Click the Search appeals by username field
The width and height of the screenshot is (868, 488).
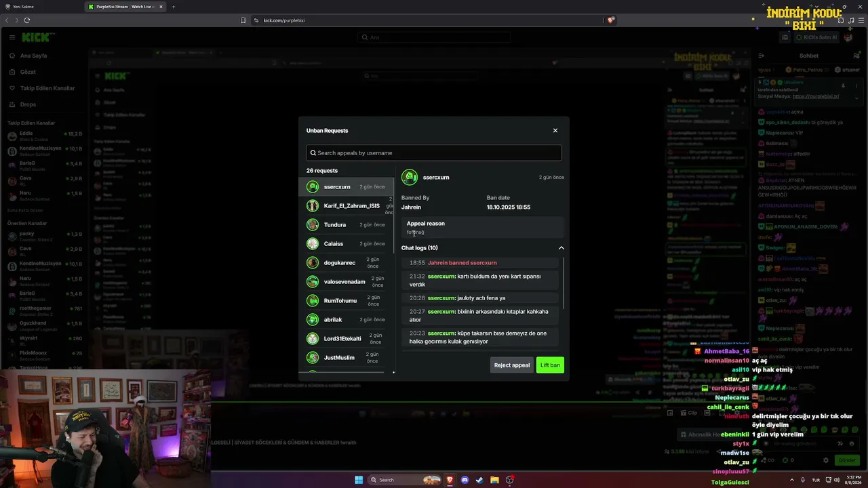[x=434, y=152]
